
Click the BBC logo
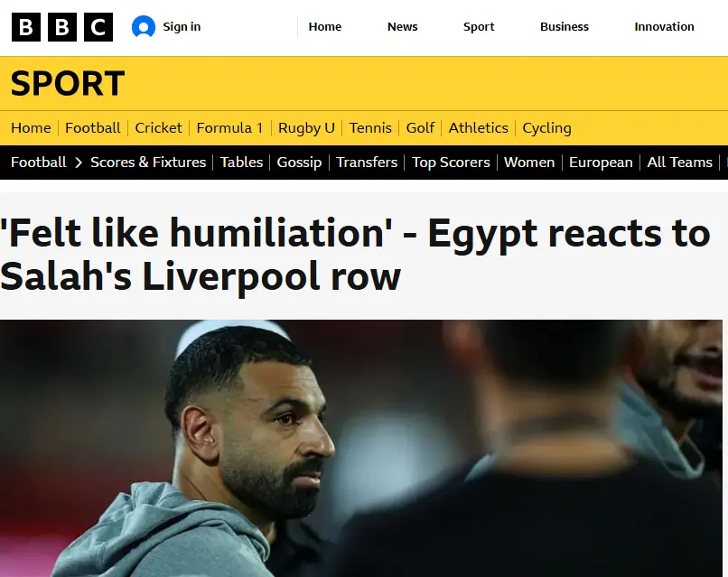click(62, 27)
